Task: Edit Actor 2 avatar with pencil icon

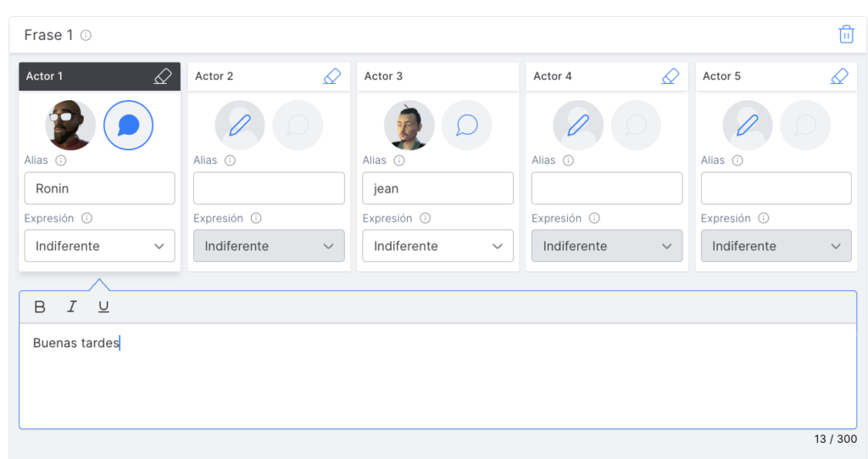Action: (240, 126)
